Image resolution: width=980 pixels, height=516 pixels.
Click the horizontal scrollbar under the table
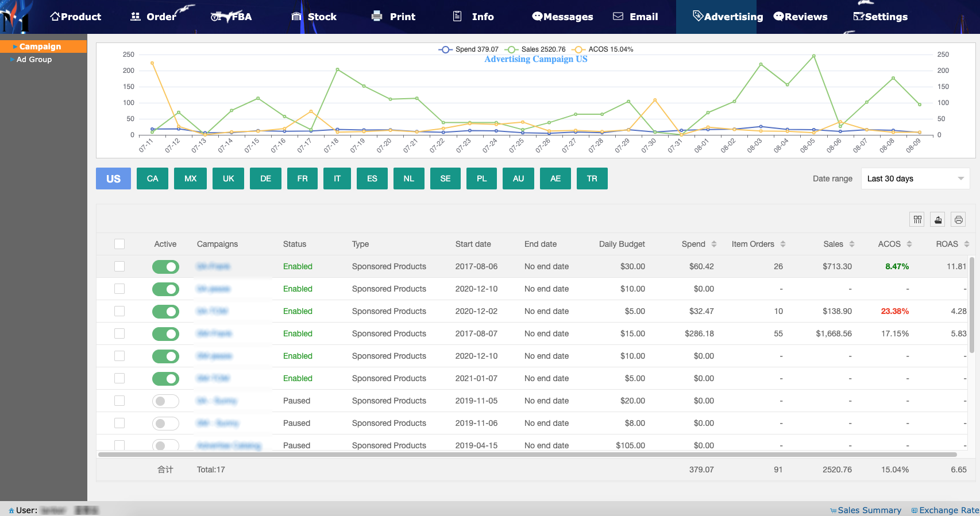pos(527,455)
